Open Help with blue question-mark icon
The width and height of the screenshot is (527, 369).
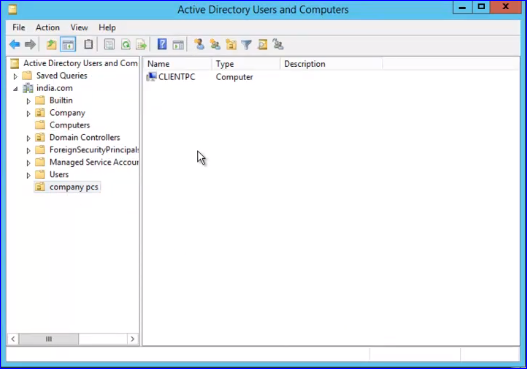pos(162,44)
